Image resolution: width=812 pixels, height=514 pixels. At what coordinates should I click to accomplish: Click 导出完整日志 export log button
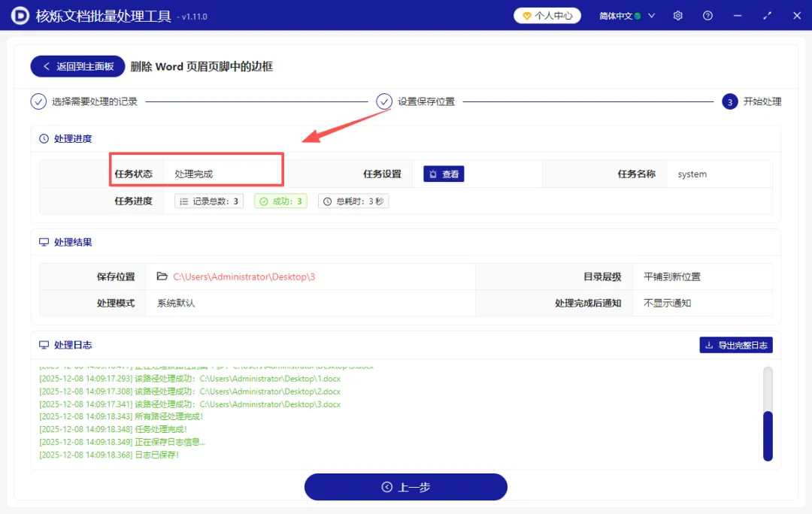pyautogui.click(x=736, y=345)
